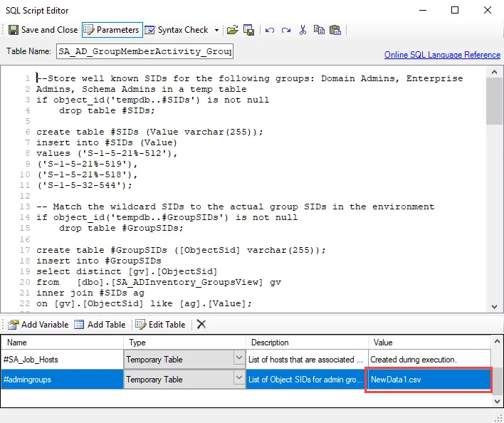Click Add Table grid icon
The height and width of the screenshot is (423, 504).
79,325
